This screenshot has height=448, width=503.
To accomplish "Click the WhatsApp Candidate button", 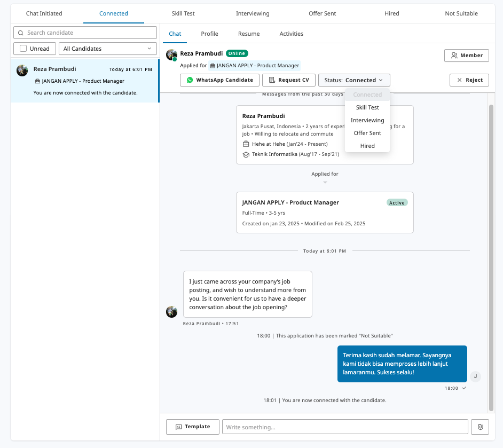I will (220, 80).
